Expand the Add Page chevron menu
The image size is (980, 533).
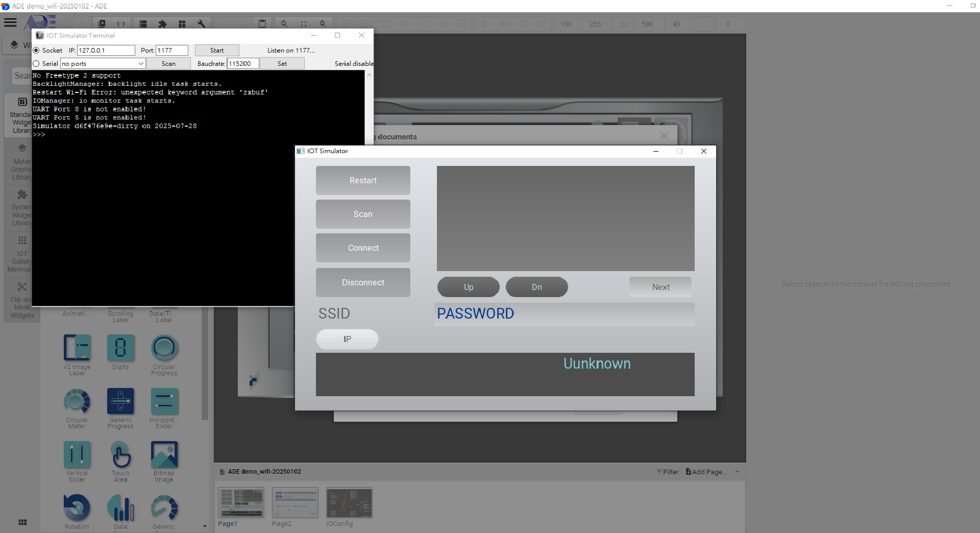click(x=737, y=472)
